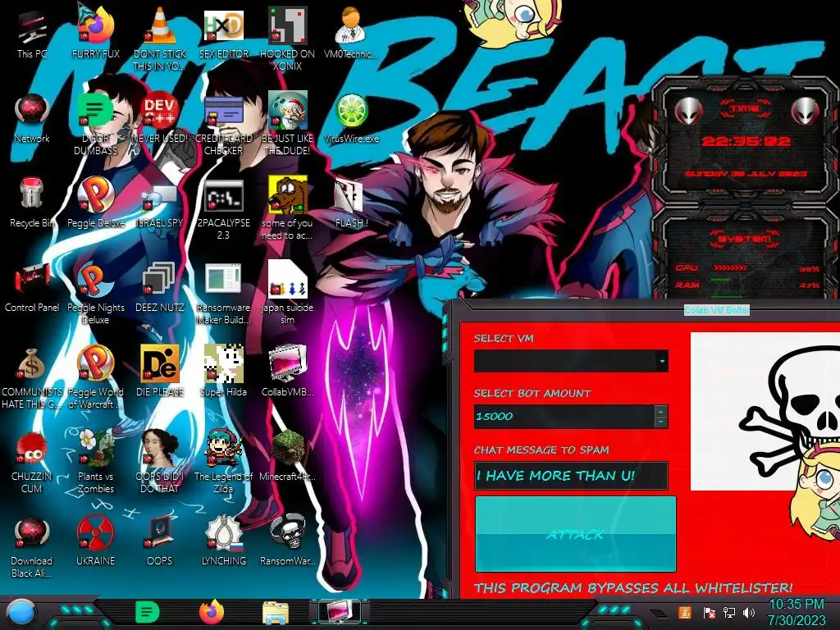Launch Peggle World of Warcraft shortcut
This screenshot has height=630, width=840.
95,377
